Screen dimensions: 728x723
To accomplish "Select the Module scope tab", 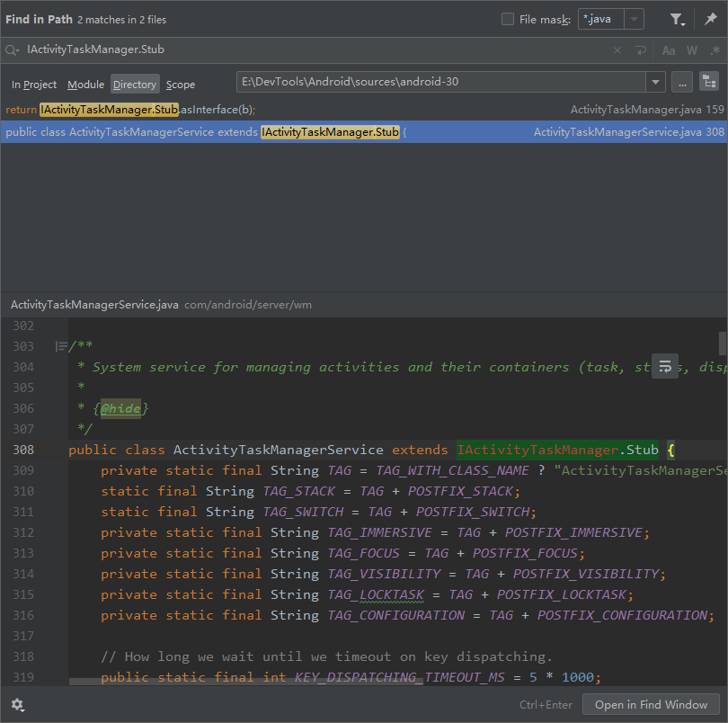I will 86,85.
